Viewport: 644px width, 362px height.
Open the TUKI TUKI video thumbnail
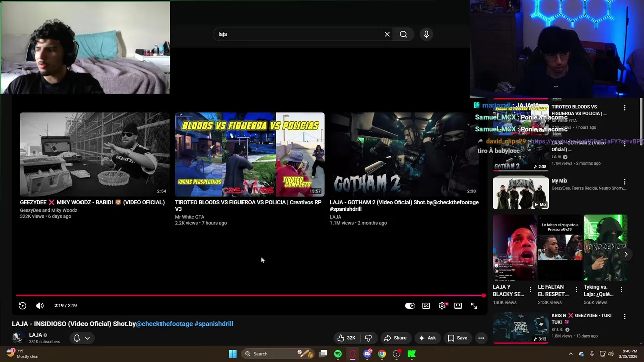[521, 328]
